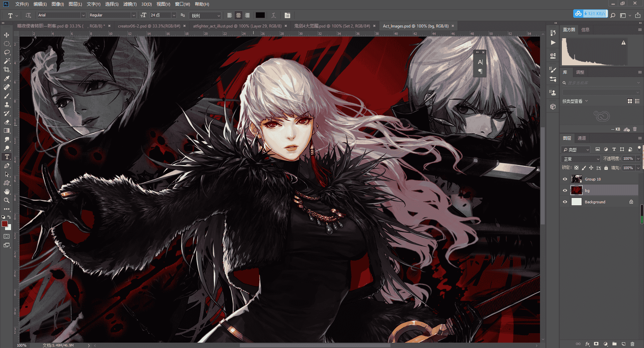Open the Regular font style dropdown
The width and height of the screenshot is (644, 348).
click(133, 15)
